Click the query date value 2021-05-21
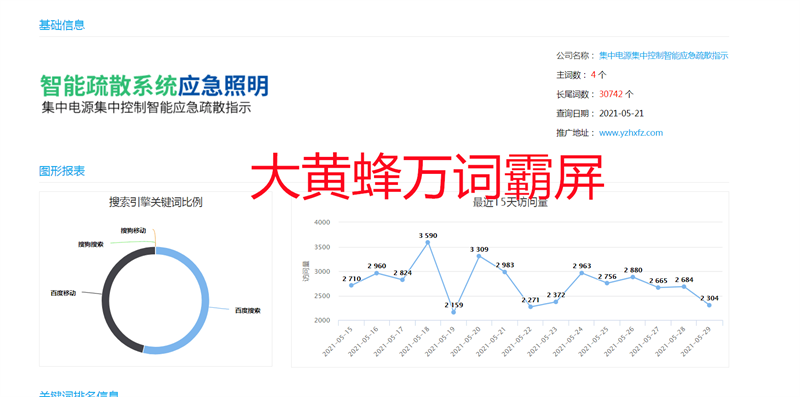This screenshot has width=800, height=397. pyautogui.click(x=621, y=113)
